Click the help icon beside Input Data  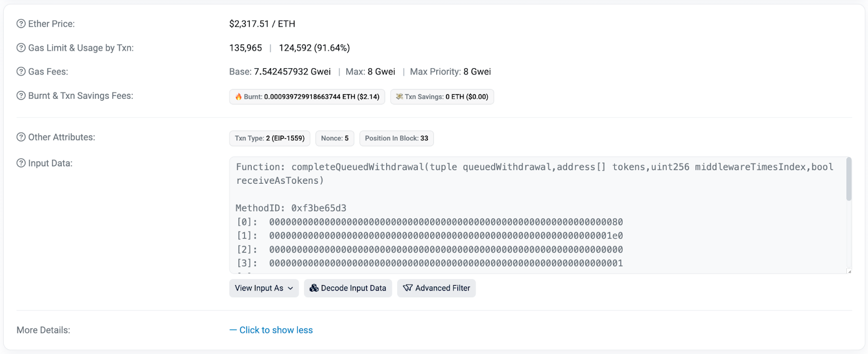21,163
